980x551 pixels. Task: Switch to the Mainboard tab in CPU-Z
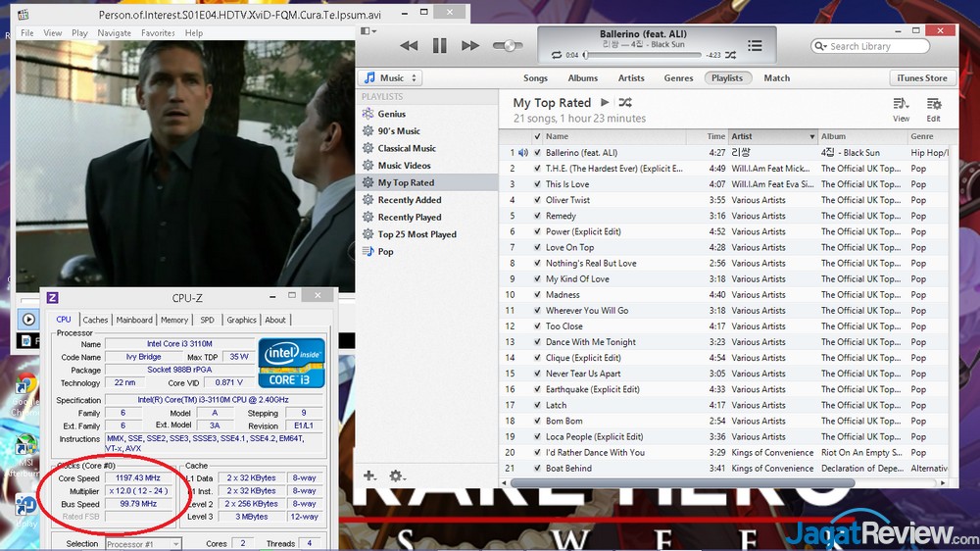134,320
